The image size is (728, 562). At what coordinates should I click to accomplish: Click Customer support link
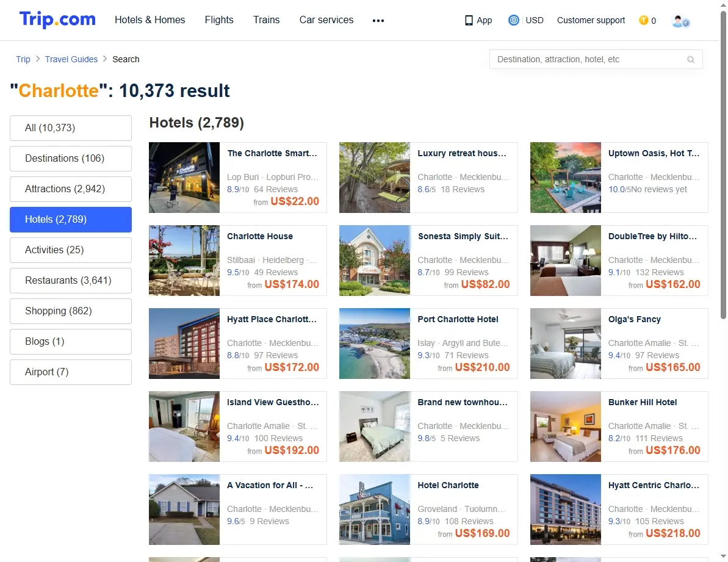(591, 20)
